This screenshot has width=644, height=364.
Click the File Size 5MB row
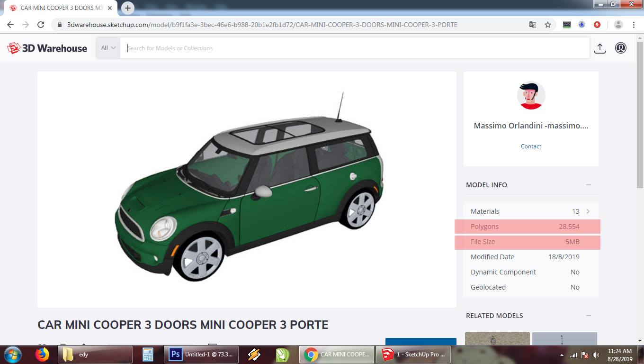click(x=528, y=242)
